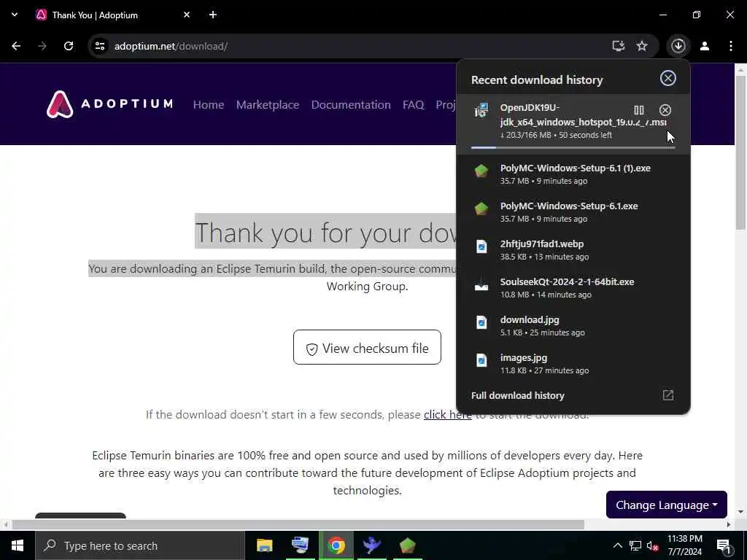Viewport: 747px width, 560px height.
Task: Close the Thank You Adoptium tab
Action: pyautogui.click(x=187, y=15)
